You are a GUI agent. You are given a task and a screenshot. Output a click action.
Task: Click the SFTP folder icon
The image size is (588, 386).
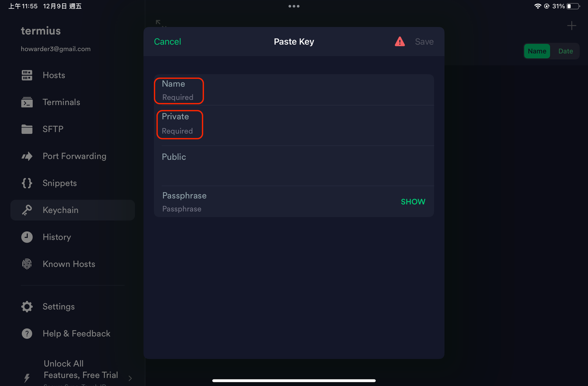pyautogui.click(x=27, y=129)
